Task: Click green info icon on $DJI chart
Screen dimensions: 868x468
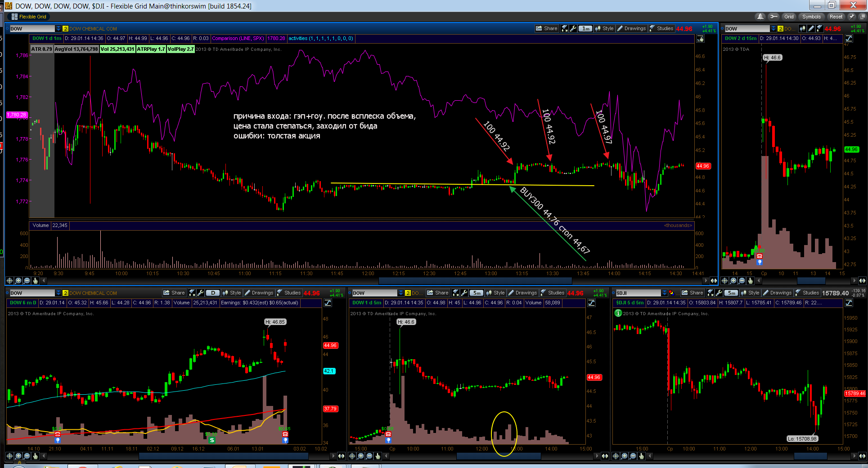Action: pyautogui.click(x=618, y=313)
